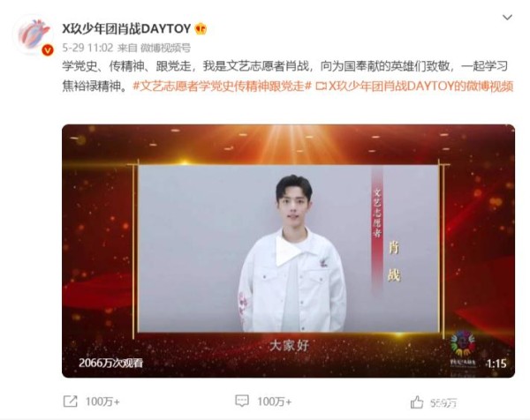The height and width of the screenshot is (420, 530).
Task: Click the like count next to thumbs-up
Action: [x=443, y=402]
